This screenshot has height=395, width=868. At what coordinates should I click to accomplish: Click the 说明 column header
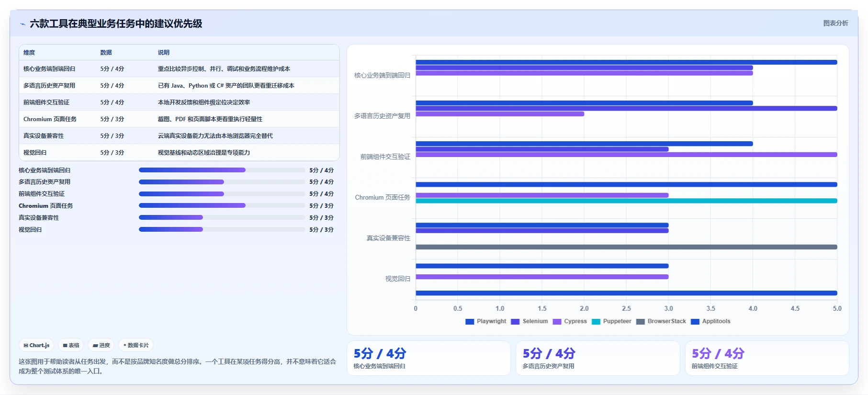(164, 53)
